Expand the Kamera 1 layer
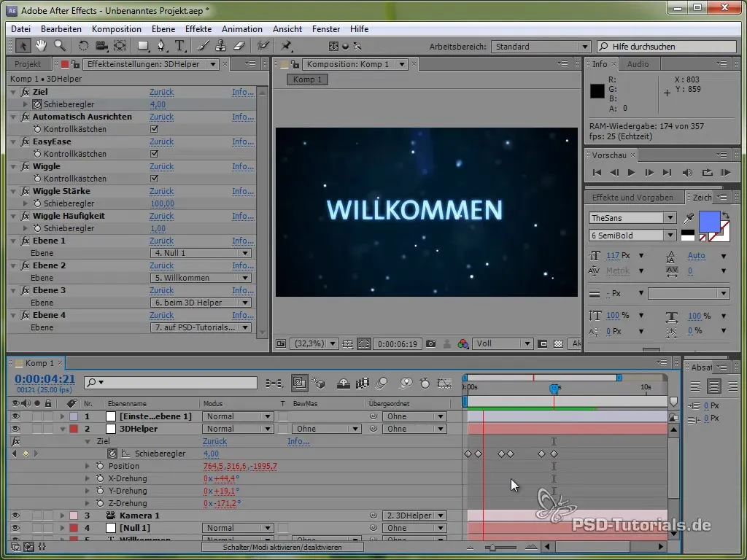Image resolution: width=747 pixels, height=560 pixels. (x=62, y=516)
